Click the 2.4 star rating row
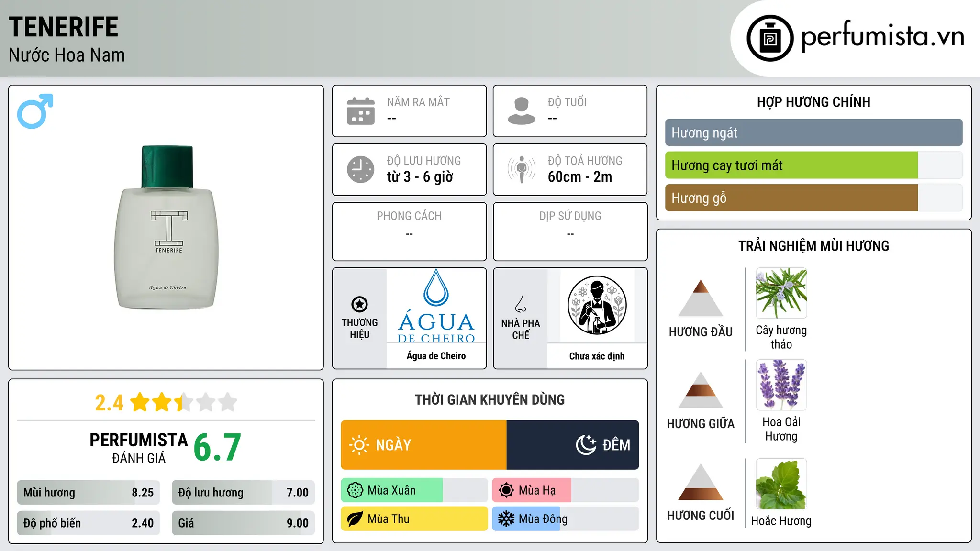The image size is (980, 551). point(166,402)
